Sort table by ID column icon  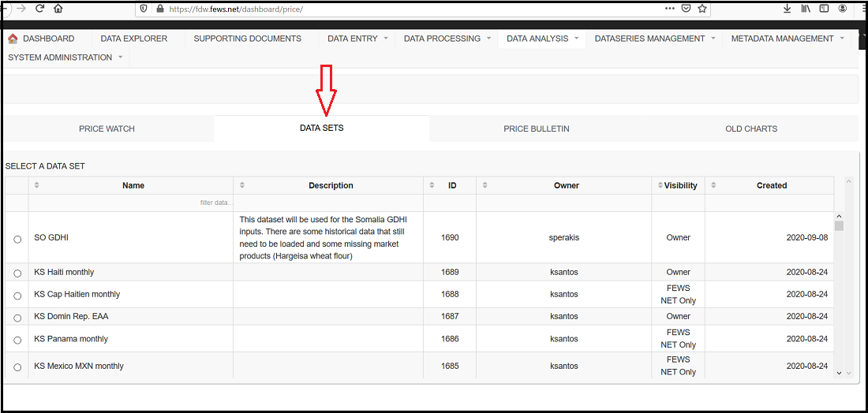tap(431, 185)
